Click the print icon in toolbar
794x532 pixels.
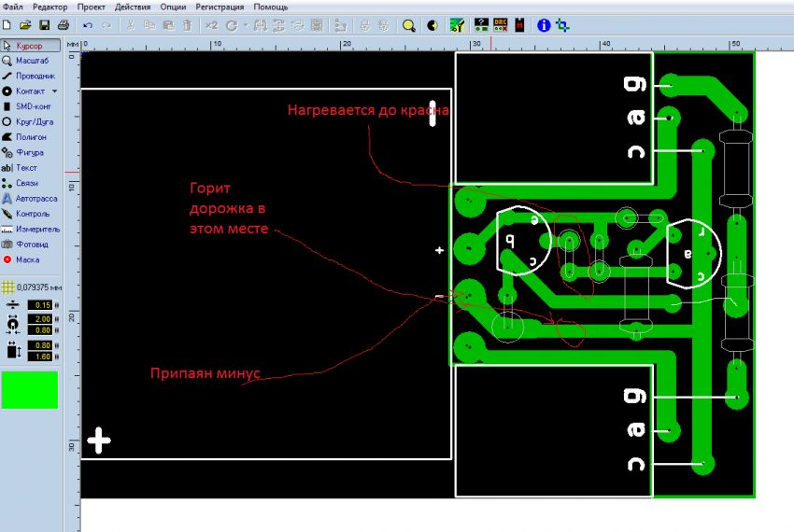[x=64, y=25]
